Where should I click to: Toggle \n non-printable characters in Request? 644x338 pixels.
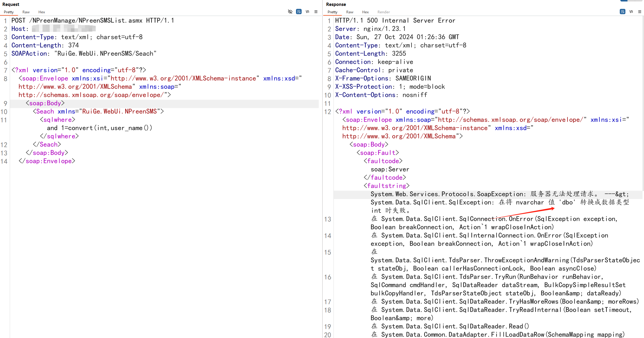(307, 12)
